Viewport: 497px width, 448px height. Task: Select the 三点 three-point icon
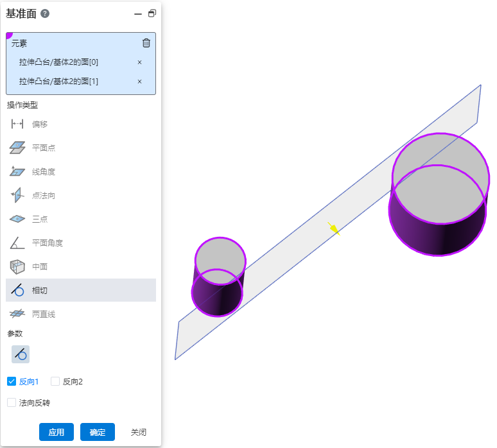(17, 219)
